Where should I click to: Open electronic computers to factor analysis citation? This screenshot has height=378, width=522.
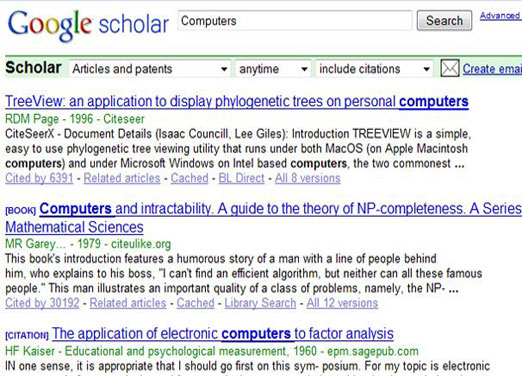[x=223, y=334]
